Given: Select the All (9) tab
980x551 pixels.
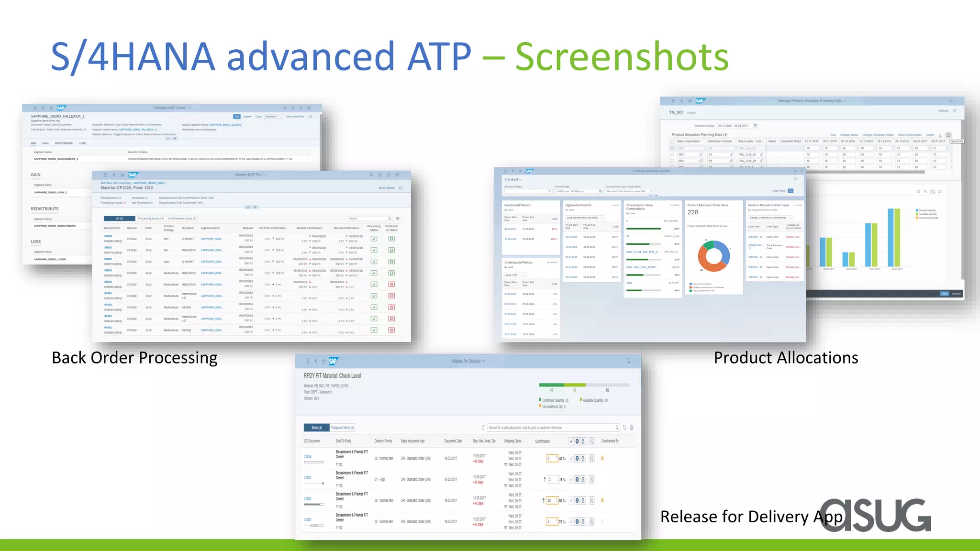Looking at the screenshot, I should (120, 219).
